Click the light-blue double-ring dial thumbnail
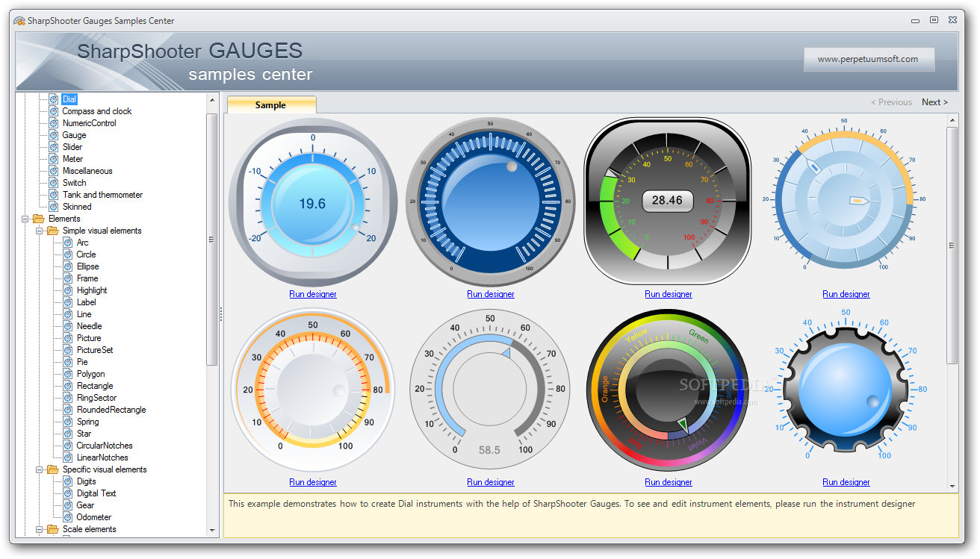The height and width of the screenshot is (559, 980). [844, 200]
